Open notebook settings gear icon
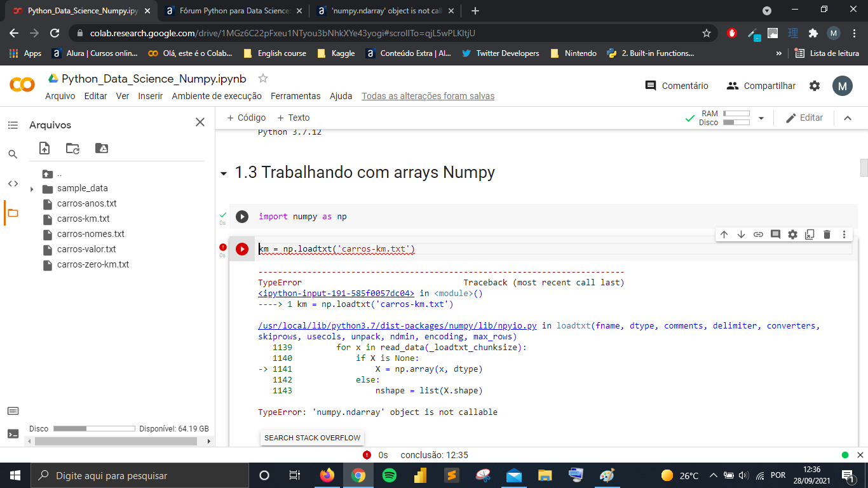Image resolution: width=868 pixels, height=488 pixels. [x=815, y=86]
